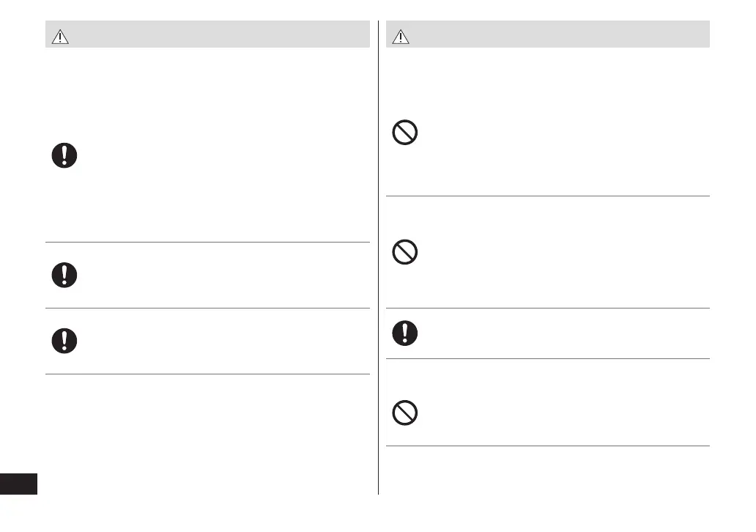Image resolution: width=756 pixels, height=532 pixels.
Task: Click the exclamation icon in the right column
Action: pyautogui.click(x=405, y=333)
